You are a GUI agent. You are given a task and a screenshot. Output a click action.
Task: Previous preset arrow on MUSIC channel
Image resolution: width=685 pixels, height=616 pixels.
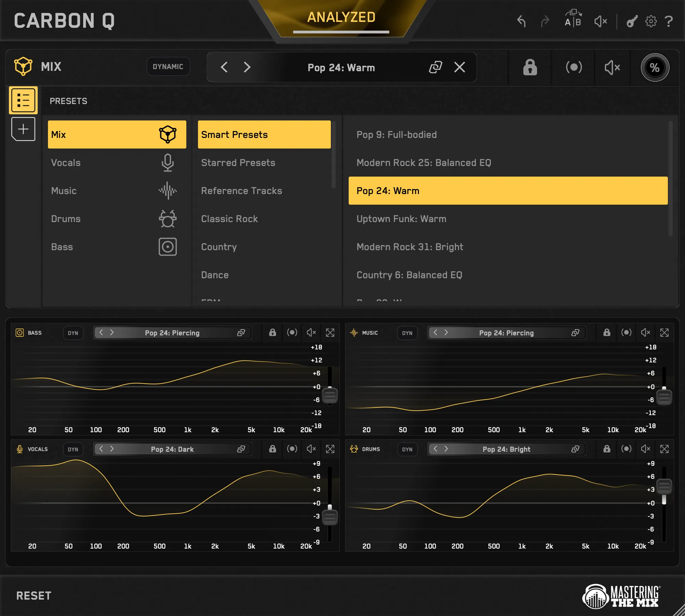pos(435,332)
